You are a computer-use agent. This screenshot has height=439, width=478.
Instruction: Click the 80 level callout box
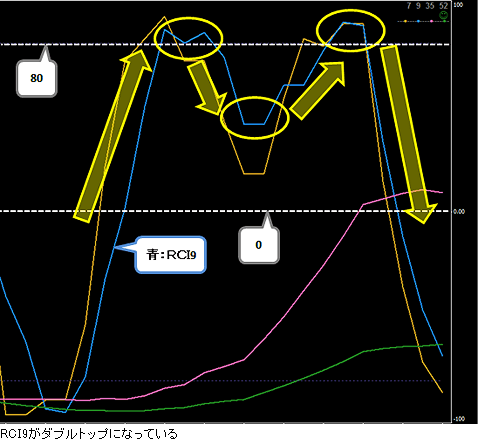pos(37,79)
